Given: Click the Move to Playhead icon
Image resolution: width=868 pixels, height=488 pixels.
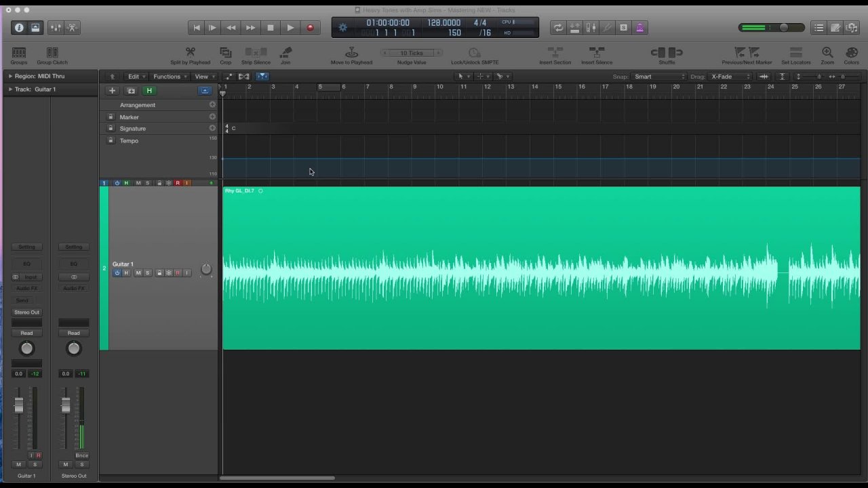Looking at the screenshot, I should [351, 52].
